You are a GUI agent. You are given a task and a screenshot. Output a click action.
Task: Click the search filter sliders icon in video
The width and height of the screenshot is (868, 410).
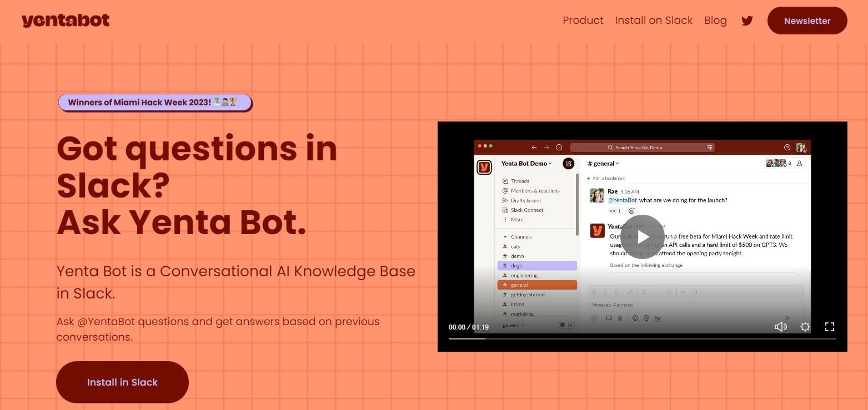coord(710,148)
